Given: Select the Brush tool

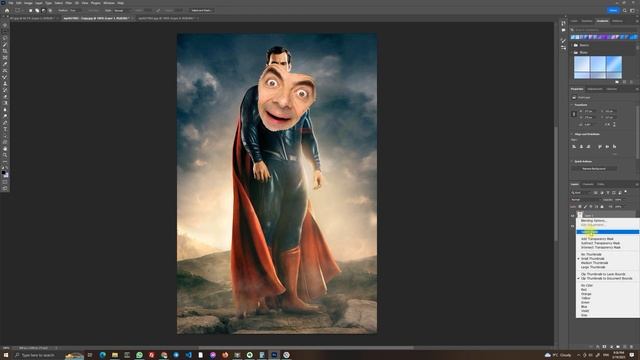Looking at the screenshot, I should pos(5,77).
